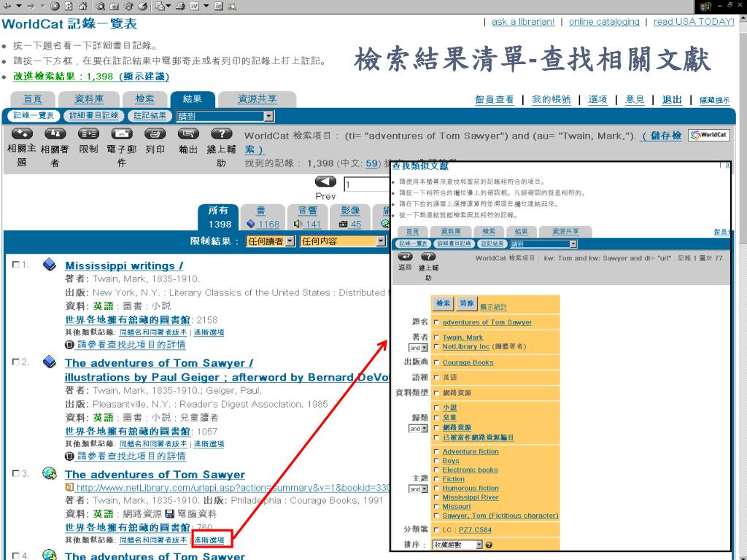Check the box for record 3
Viewport: 747px width, 560px height.
point(16,473)
